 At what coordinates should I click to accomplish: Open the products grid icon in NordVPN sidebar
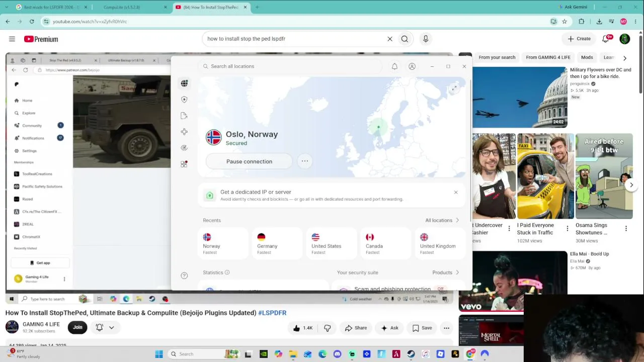[x=184, y=164]
